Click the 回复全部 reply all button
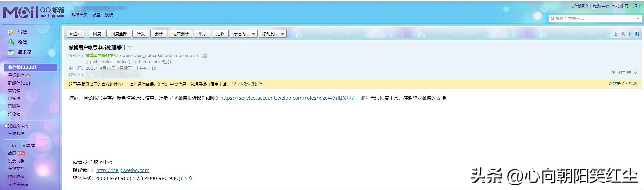This screenshot has width=644, height=190. [119, 34]
